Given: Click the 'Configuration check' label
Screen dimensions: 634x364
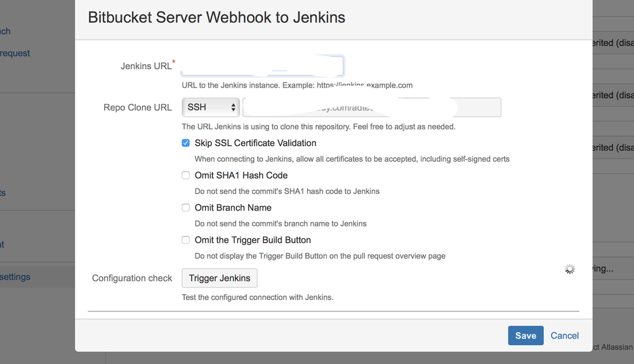Looking at the screenshot, I should pyautogui.click(x=132, y=278).
